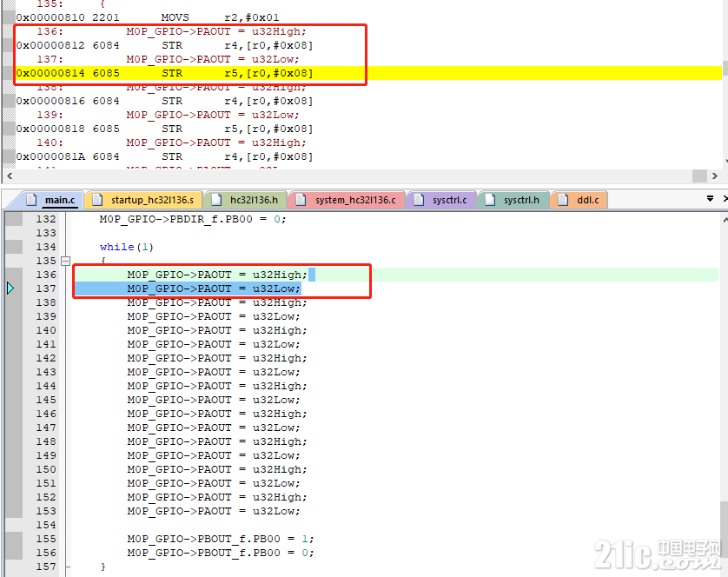Click line 141 u32Low assignment

point(214,344)
